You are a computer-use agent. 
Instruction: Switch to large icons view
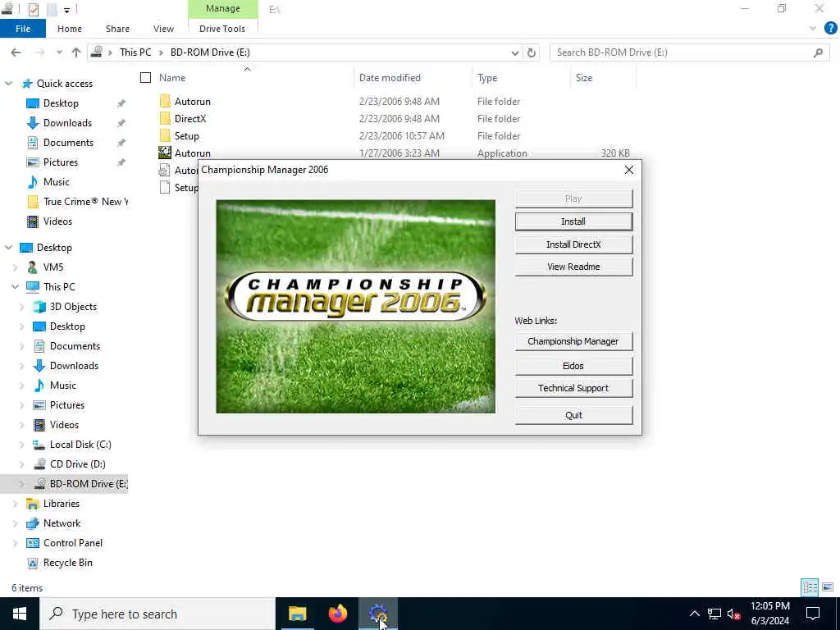tap(828, 587)
